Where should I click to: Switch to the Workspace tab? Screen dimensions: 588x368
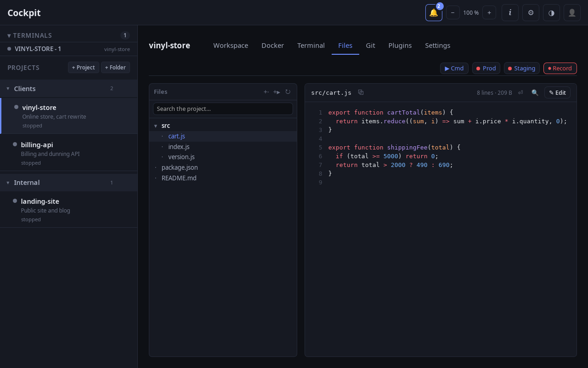click(x=231, y=46)
